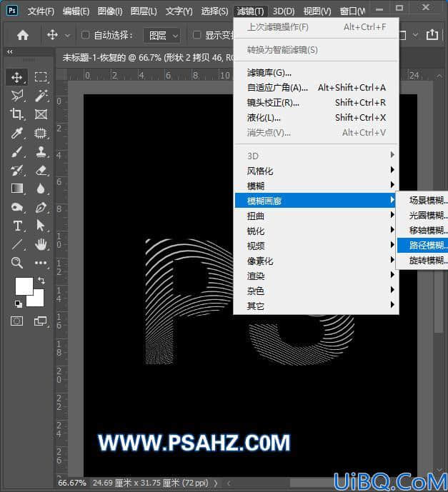Select the Move tool in the toolbox

point(17,77)
